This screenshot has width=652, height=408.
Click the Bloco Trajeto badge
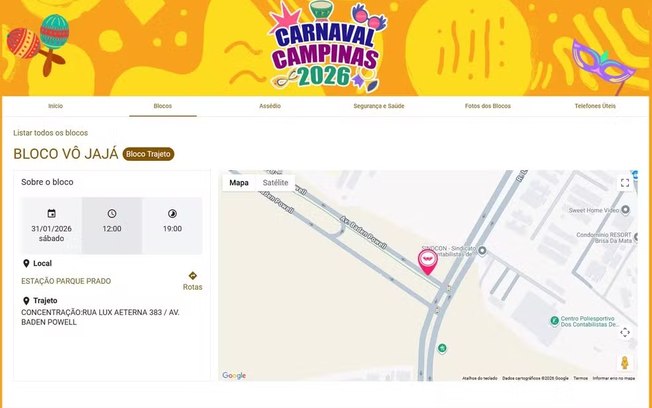148,154
